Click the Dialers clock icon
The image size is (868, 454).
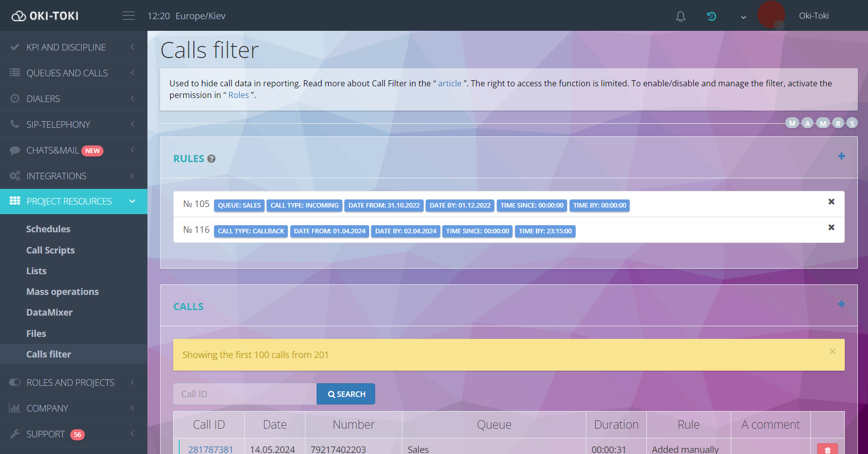(x=15, y=98)
